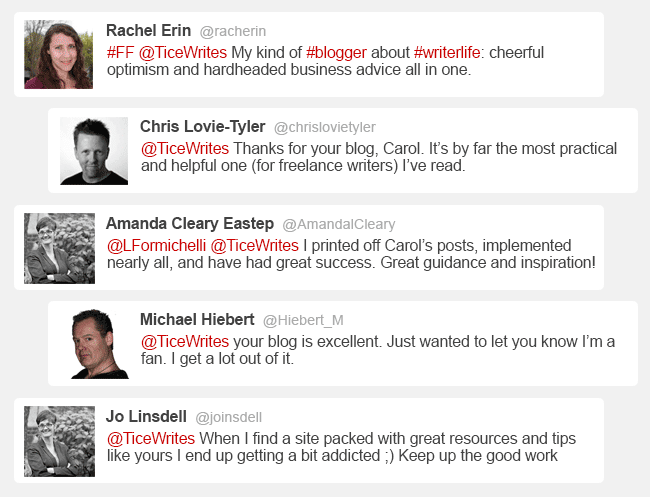Click the @AmandalCleary handle
Screen dimensions: 650x497
click(x=339, y=225)
